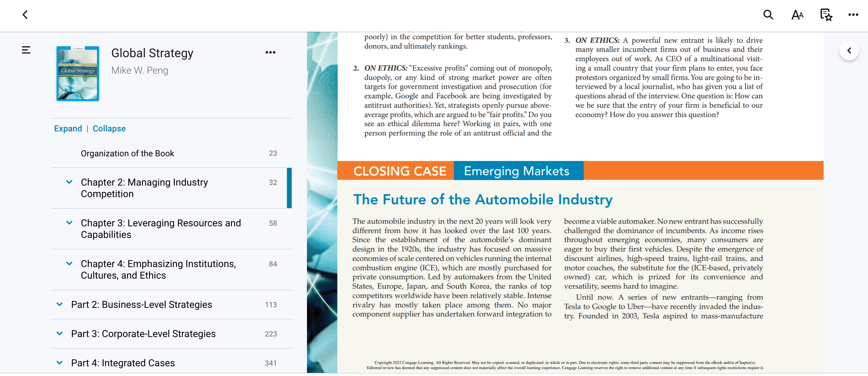Click the Expand link
The width and height of the screenshot is (868, 376).
(x=68, y=128)
